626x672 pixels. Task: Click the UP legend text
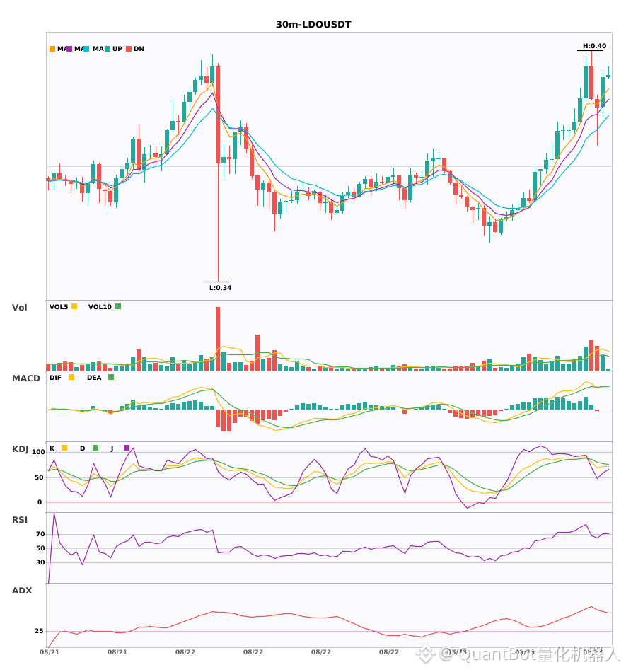tap(117, 49)
